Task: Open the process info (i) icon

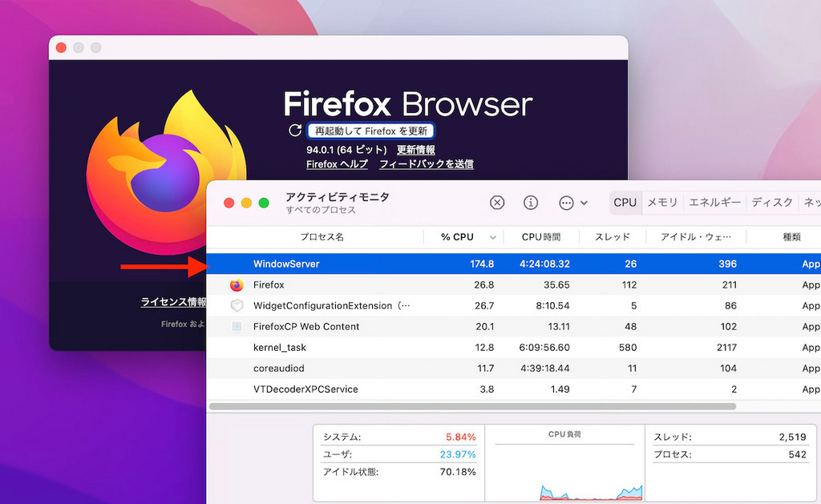Action: pos(531,203)
